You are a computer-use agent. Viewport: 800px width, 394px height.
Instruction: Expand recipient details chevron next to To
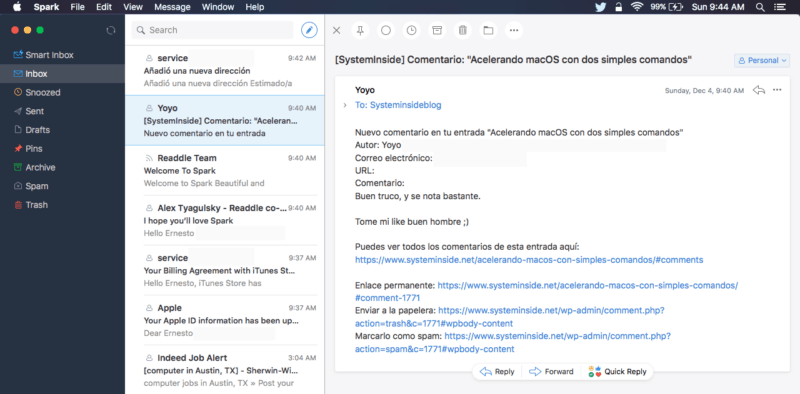click(x=345, y=105)
